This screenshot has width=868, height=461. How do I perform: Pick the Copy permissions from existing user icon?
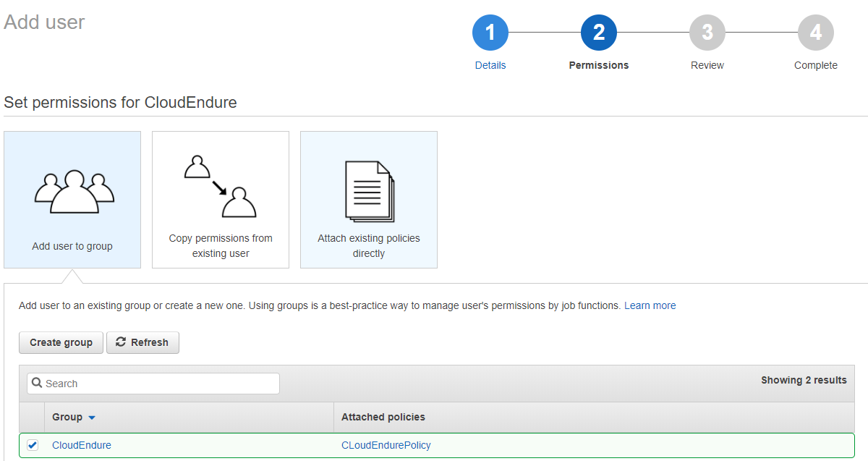coord(221,187)
